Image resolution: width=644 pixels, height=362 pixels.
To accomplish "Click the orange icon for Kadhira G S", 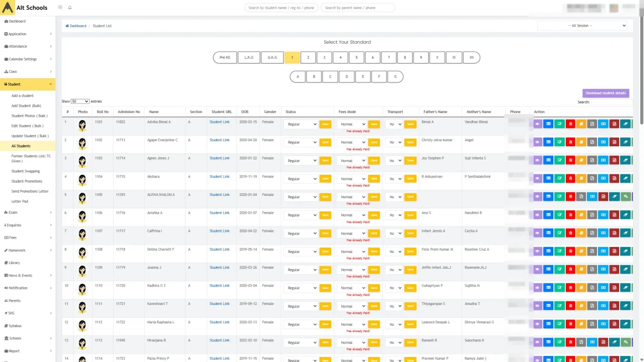I will (x=581, y=288).
